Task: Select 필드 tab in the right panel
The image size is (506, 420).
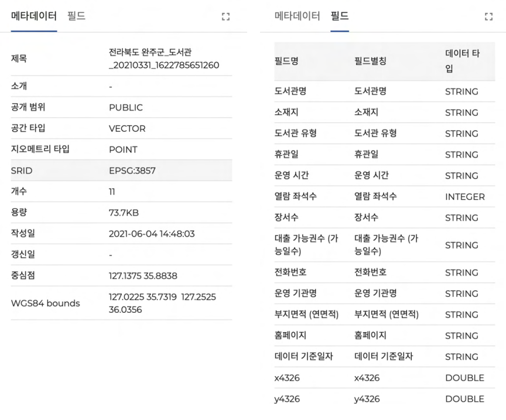Action: [x=339, y=16]
